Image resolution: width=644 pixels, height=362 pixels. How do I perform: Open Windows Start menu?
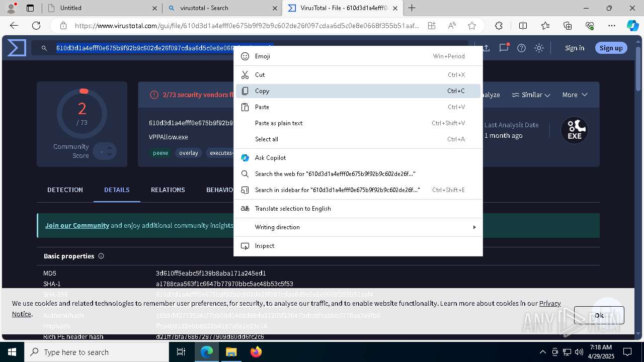coord(12,352)
